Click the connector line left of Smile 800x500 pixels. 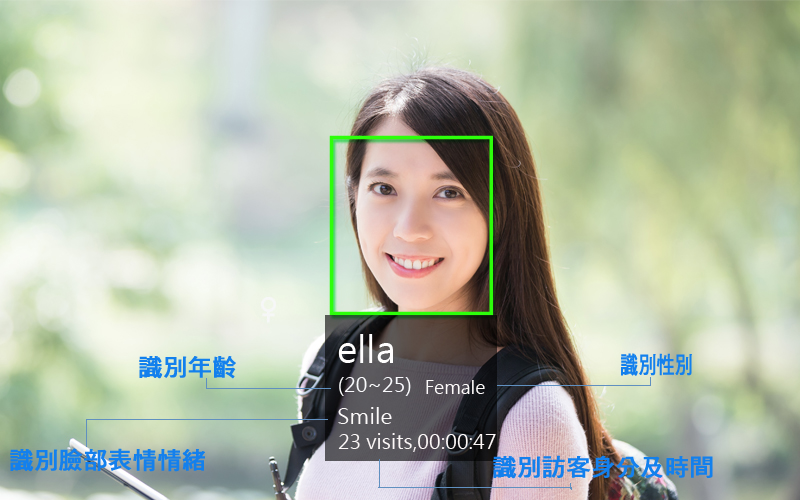pos(207,420)
